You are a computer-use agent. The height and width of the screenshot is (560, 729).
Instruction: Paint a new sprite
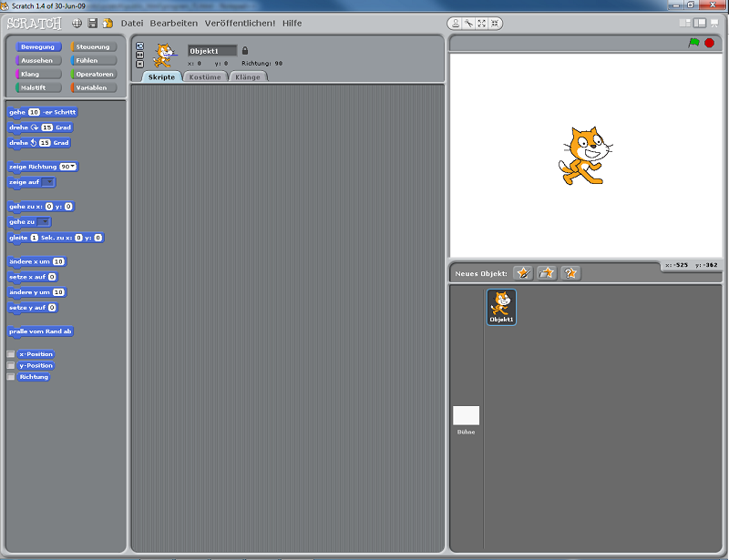pyautogui.click(x=523, y=273)
